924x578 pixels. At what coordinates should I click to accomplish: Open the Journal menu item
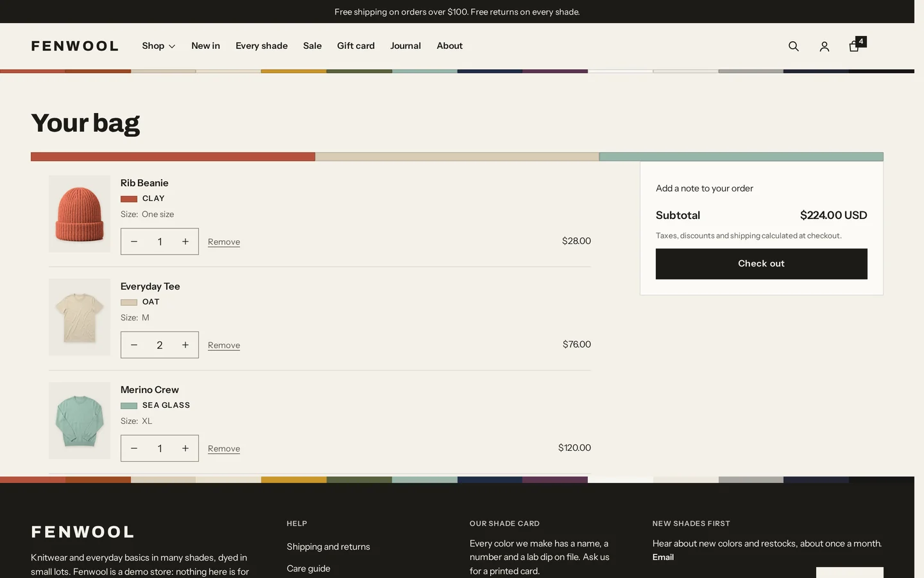(406, 46)
